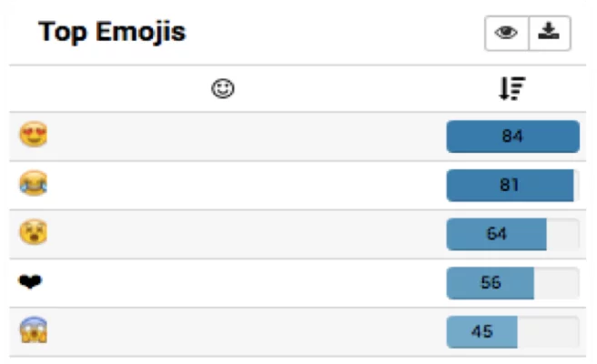Click the smiley emoji column header

click(222, 88)
